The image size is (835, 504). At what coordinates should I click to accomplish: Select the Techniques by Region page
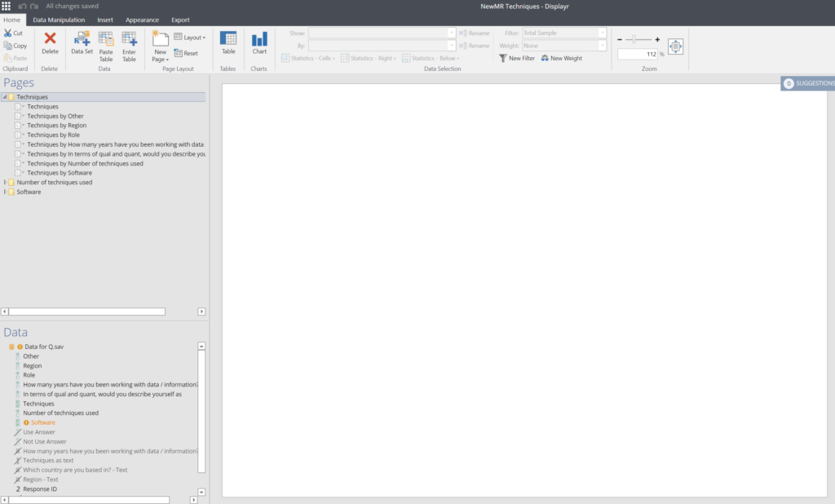click(x=56, y=126)
